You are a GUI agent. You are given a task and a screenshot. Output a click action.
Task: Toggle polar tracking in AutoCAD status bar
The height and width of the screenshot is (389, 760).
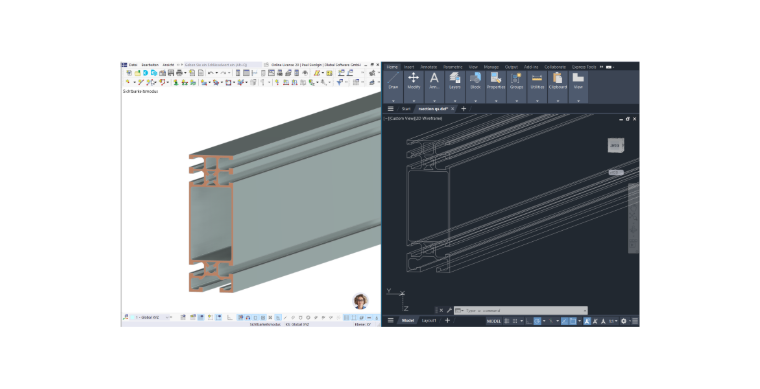coord(538,321)
